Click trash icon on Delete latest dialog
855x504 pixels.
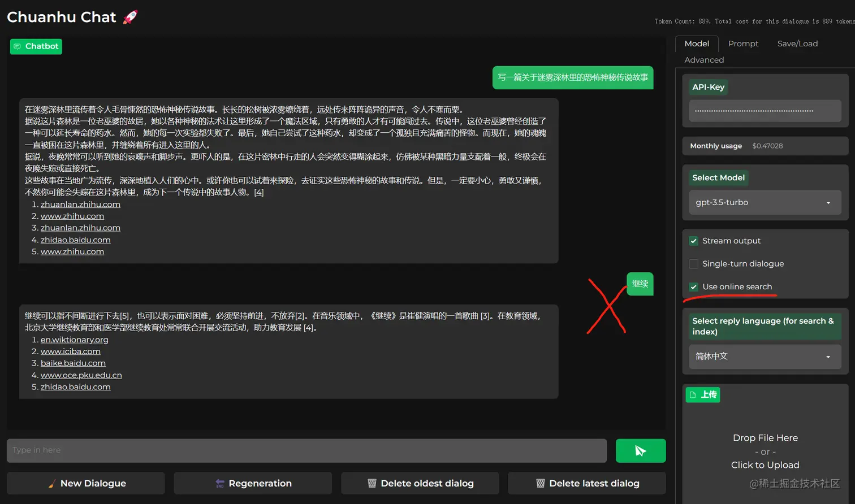tap(541, 484)
